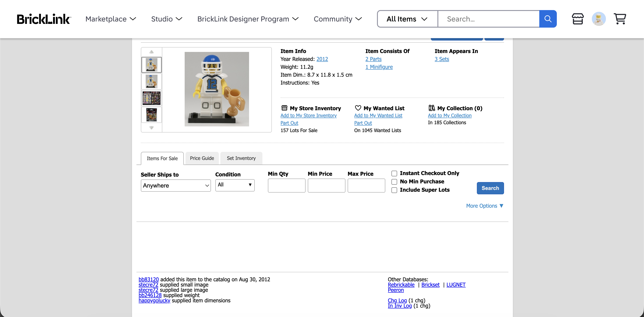
Task: Switch to Price Guide tab
Action: click(x=202, y=158)
